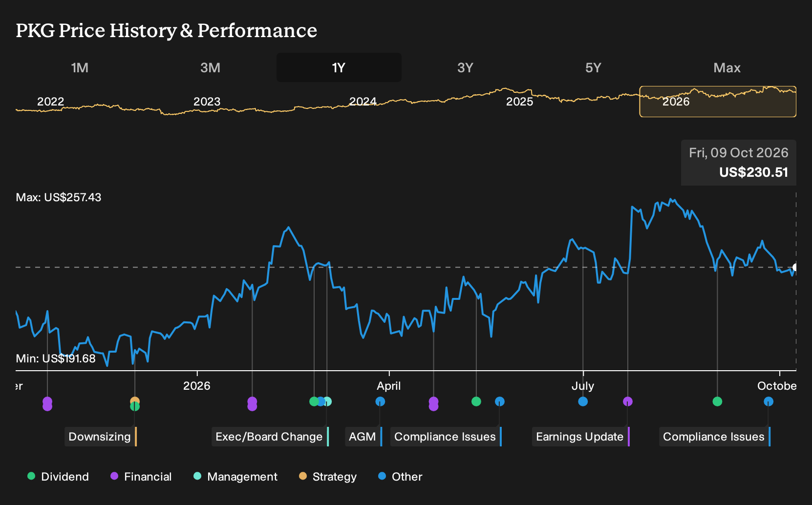The height and width of the screenshot is (505, 812).
Task: Click the 2022 year label in overview chart
Action: 51,102
